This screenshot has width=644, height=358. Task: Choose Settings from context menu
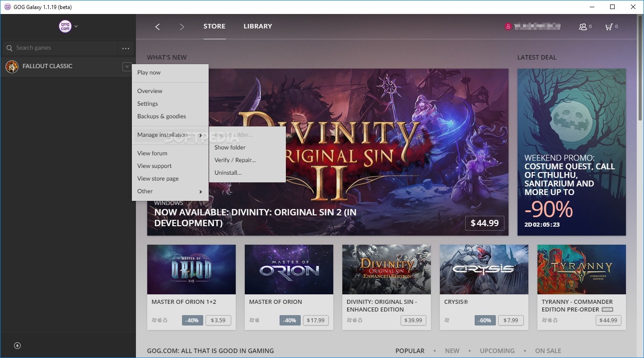(x=170, y=103)
